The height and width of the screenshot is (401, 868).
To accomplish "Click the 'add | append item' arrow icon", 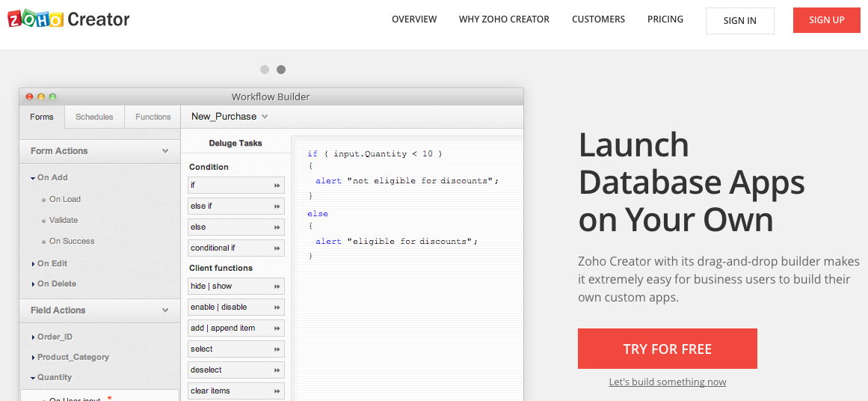I will click(277, 328).
